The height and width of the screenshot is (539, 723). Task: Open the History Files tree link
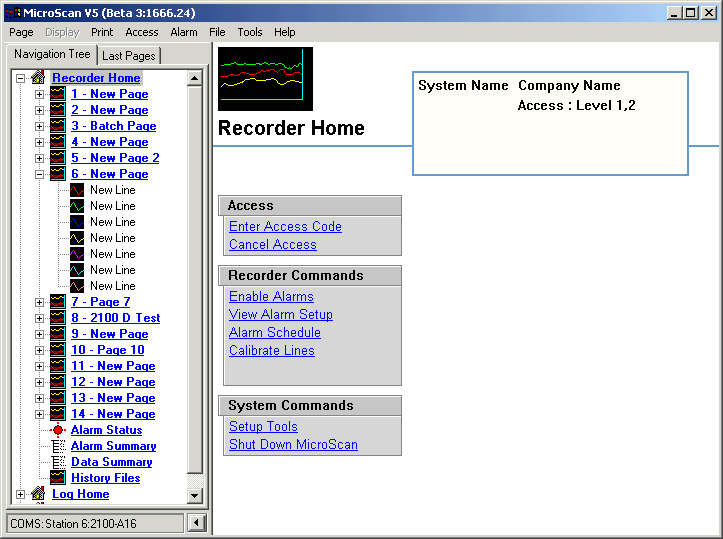tap(106, 478)
